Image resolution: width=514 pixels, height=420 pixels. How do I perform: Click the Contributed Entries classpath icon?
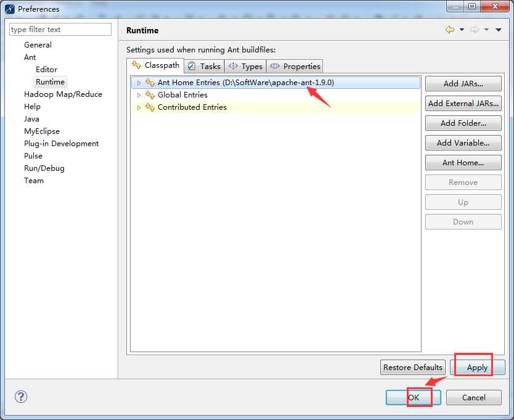150,107
